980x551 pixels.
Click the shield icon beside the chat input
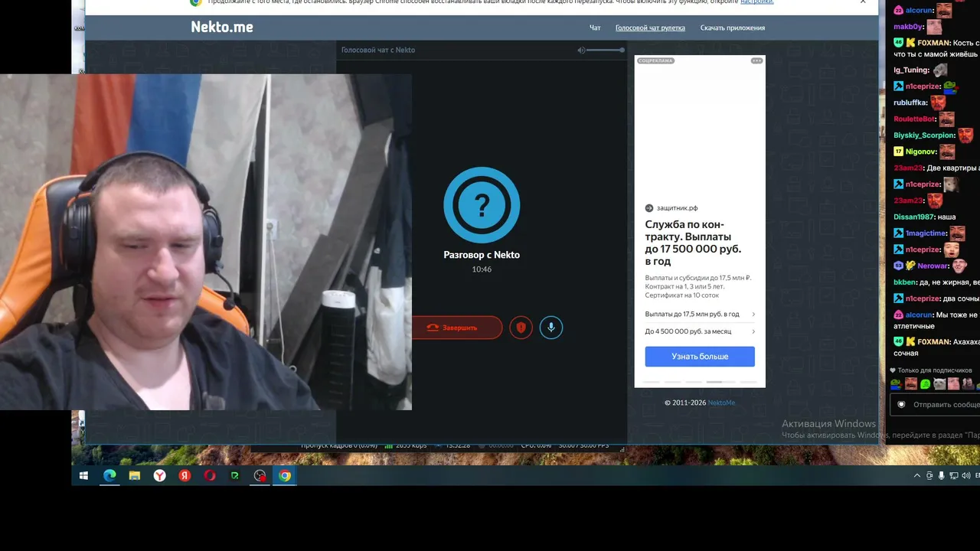pos(901,404)
